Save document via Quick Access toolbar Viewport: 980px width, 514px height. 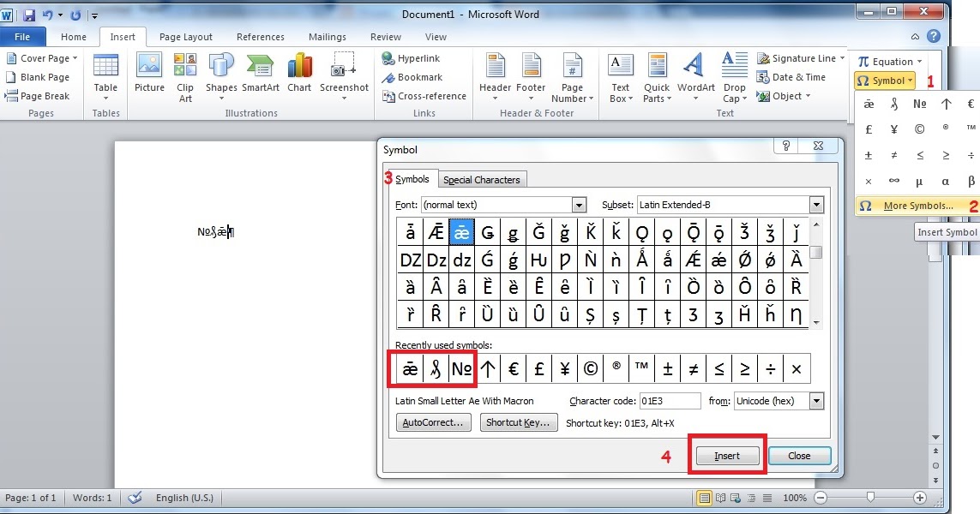pos(29,15)
